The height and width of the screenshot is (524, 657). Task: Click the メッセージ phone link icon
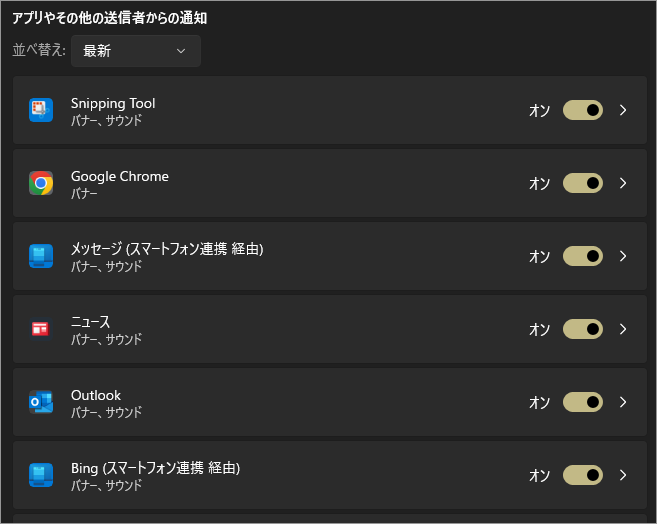[x=40, y=256]
